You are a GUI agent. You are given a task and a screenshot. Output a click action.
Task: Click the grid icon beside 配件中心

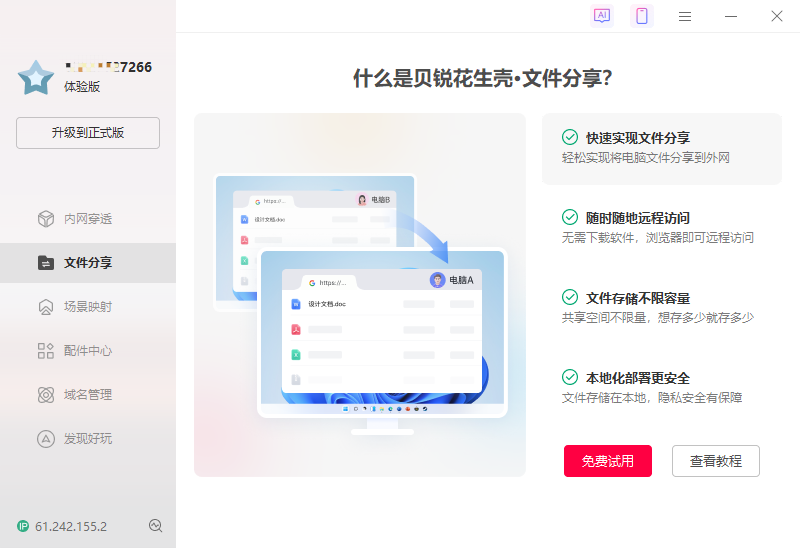tap(46, 351)
